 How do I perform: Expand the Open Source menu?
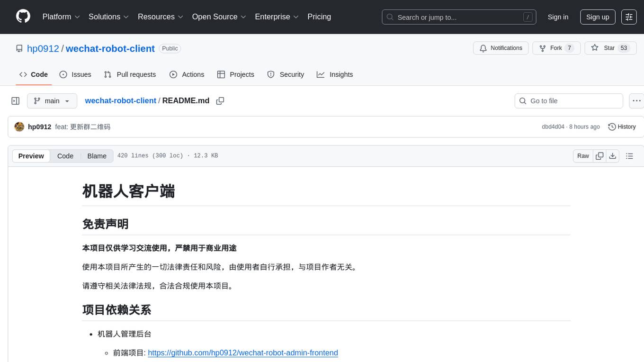pyautogui.click(x=219, y=17)
